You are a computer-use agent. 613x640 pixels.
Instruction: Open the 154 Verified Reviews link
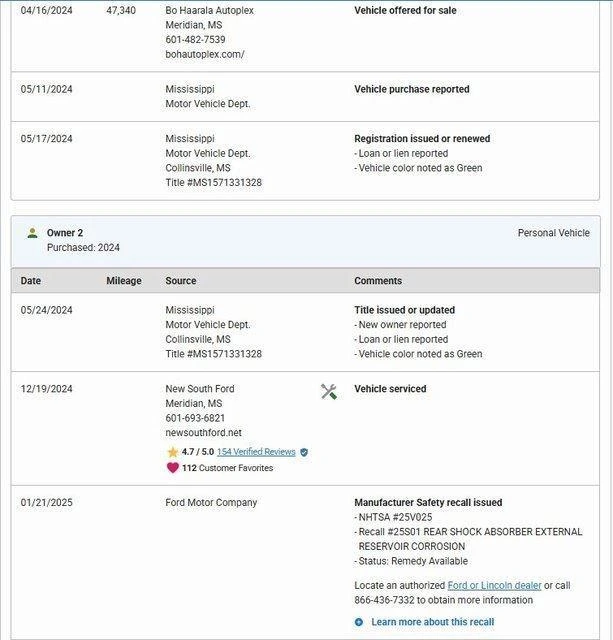[256, 452]
